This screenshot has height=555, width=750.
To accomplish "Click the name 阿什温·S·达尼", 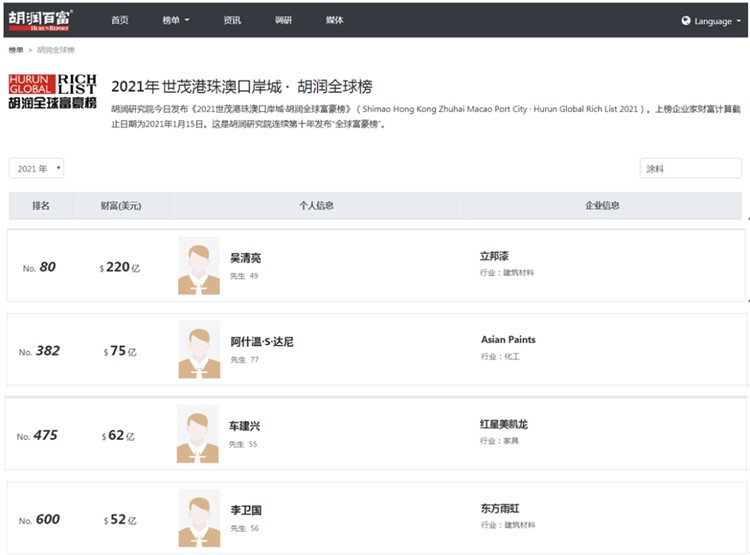I will [x=262, y=342].
